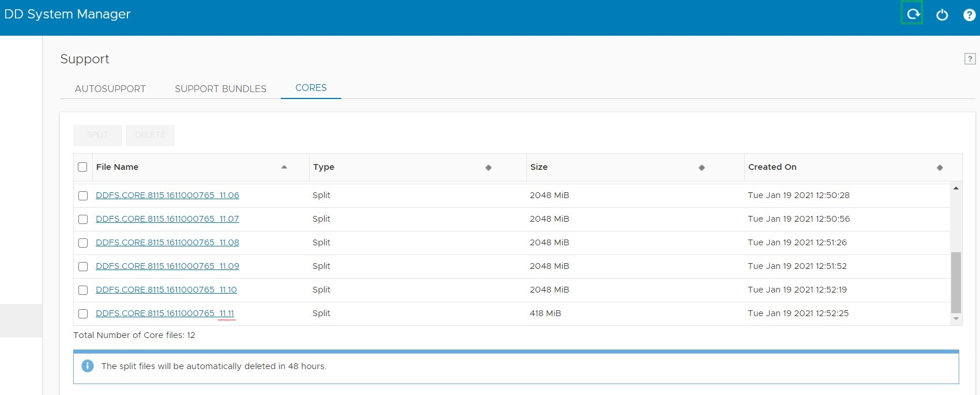Sort by Type using its sort icon
The image size is (980, 395).
(x=488, y=168)
